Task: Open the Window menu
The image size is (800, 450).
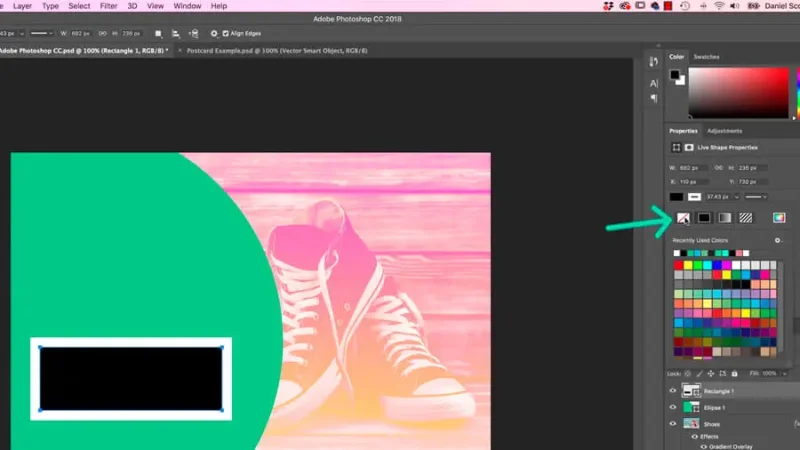Action: pyautogui.click(x=187, y=6)
